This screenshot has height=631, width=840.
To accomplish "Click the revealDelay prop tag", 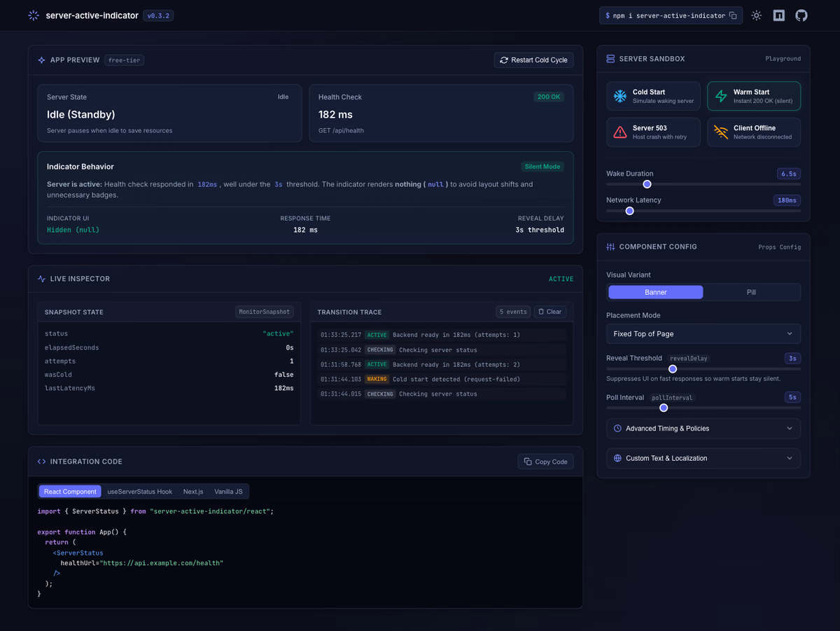I will pyautogui.click(x=689, y=359).
